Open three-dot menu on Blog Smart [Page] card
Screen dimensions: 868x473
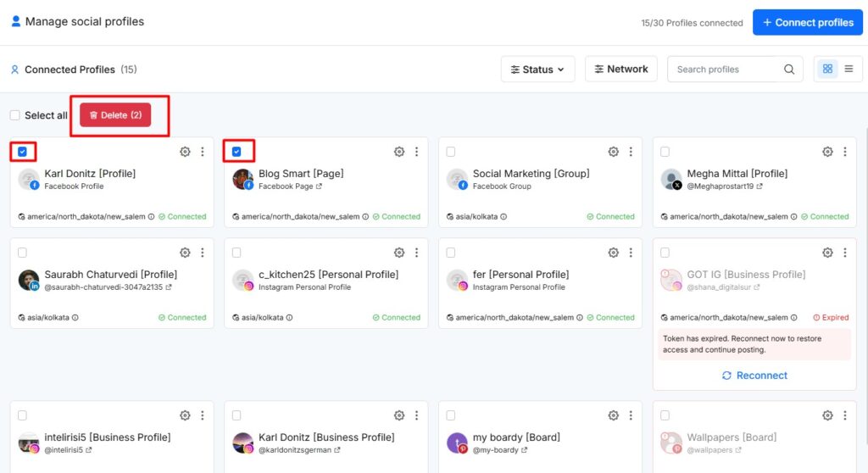pyautogui.click(x=416, y=152)
